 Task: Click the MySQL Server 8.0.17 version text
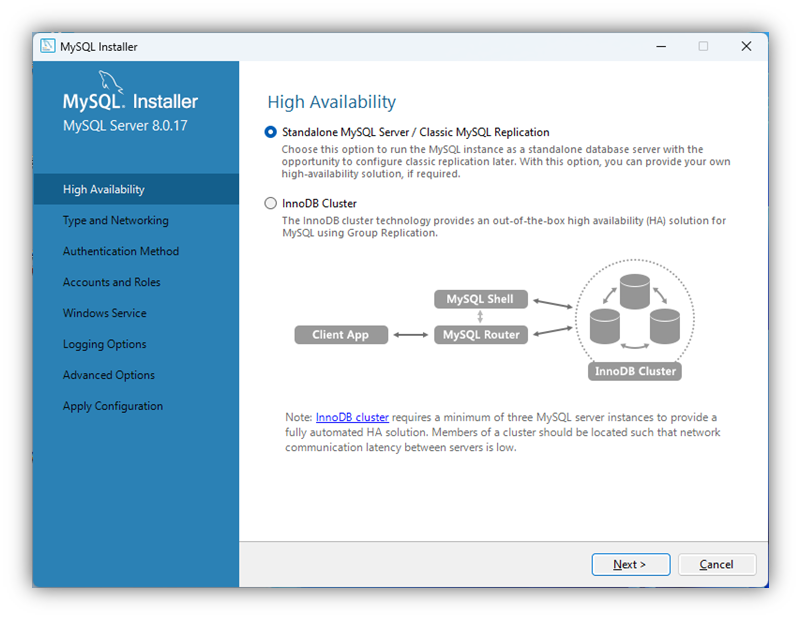click(x=125, y=126)
